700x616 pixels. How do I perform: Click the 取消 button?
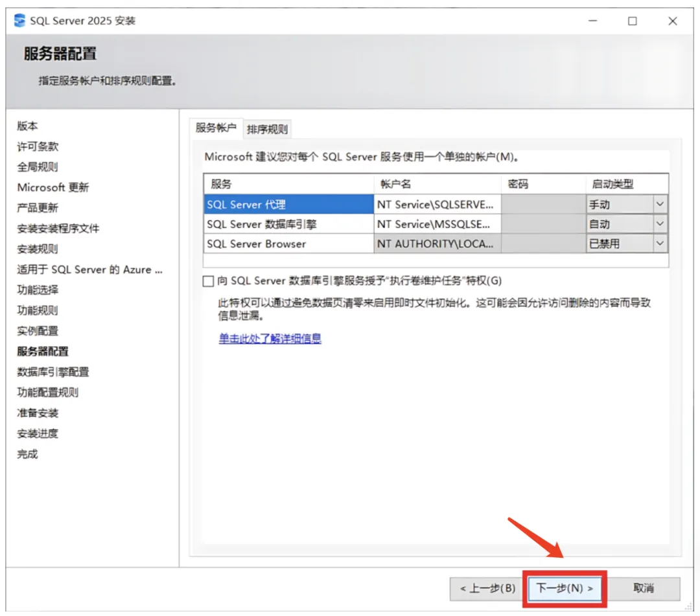[644, 588]
